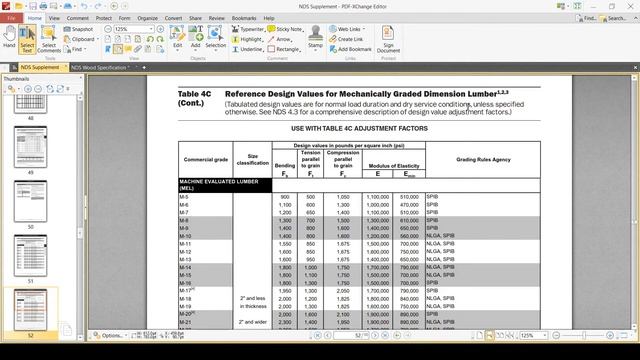Toggle the comments pane icon in the View group
The height and width of the screenshot is (360, 640).
pyautogui.click(x=128, y=49)
